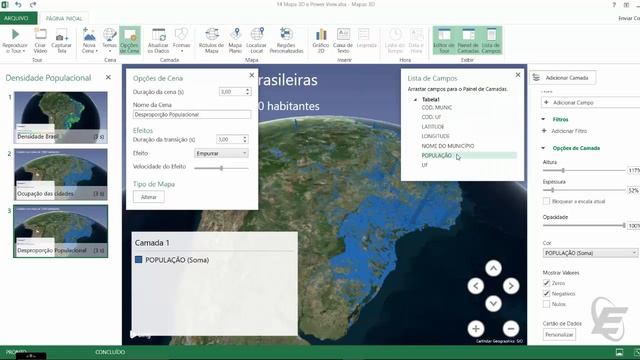Click Alterar map type button

pyautogui.click(x=149, y=197)
